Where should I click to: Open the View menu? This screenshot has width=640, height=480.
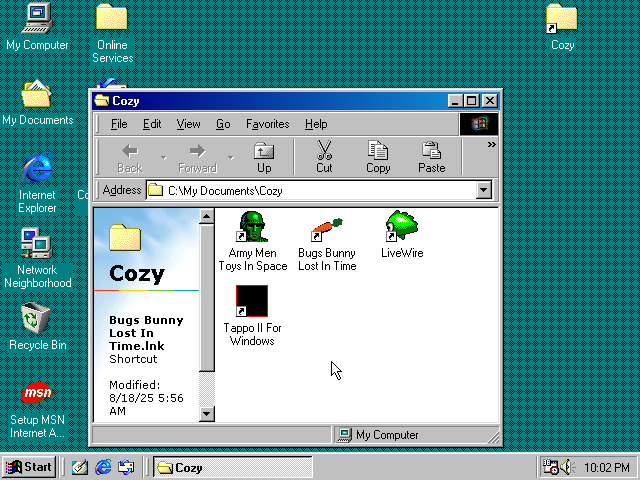188,124
